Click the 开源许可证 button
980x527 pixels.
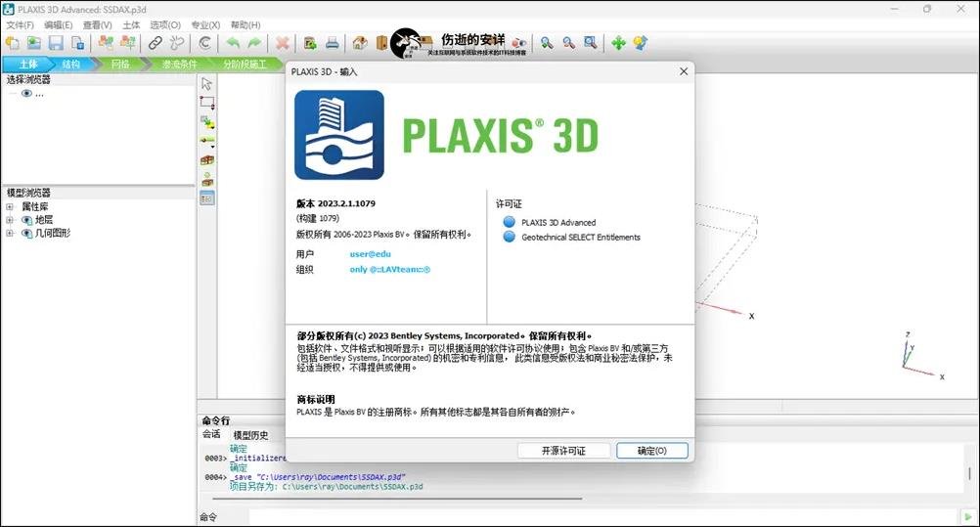point(563,451)
